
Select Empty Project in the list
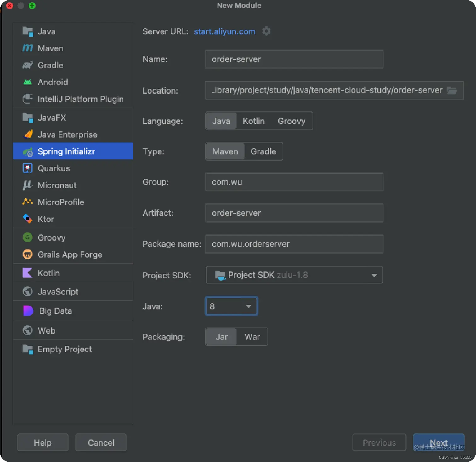73,349
